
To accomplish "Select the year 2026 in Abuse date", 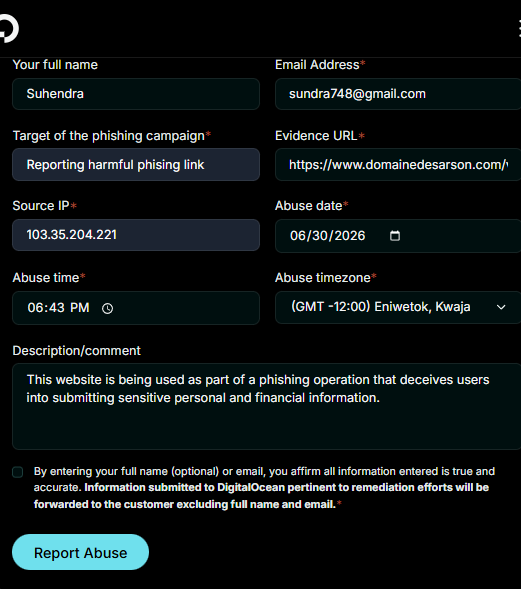I will click(350, 236).
